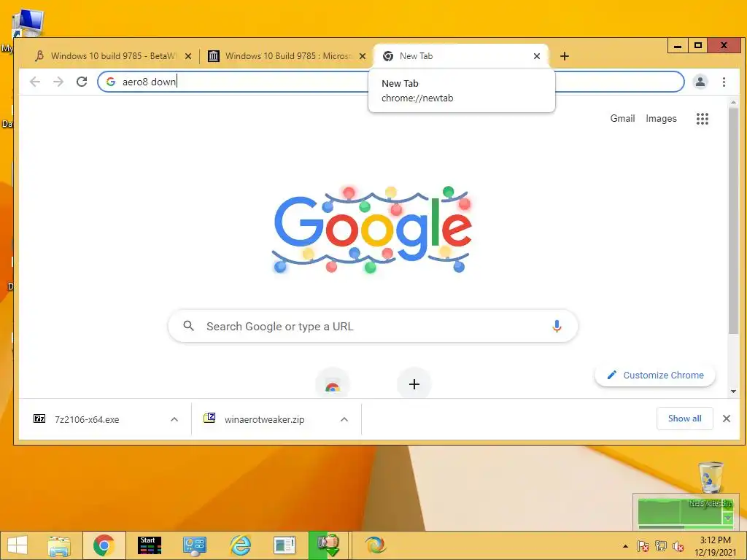Open the Google apps grid

[x=703, y=119]
